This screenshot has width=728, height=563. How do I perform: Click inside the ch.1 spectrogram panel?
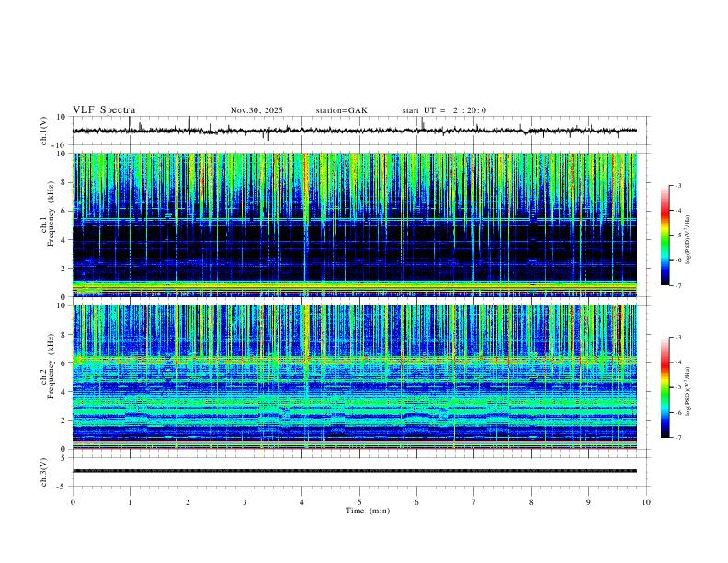(354, 224)
